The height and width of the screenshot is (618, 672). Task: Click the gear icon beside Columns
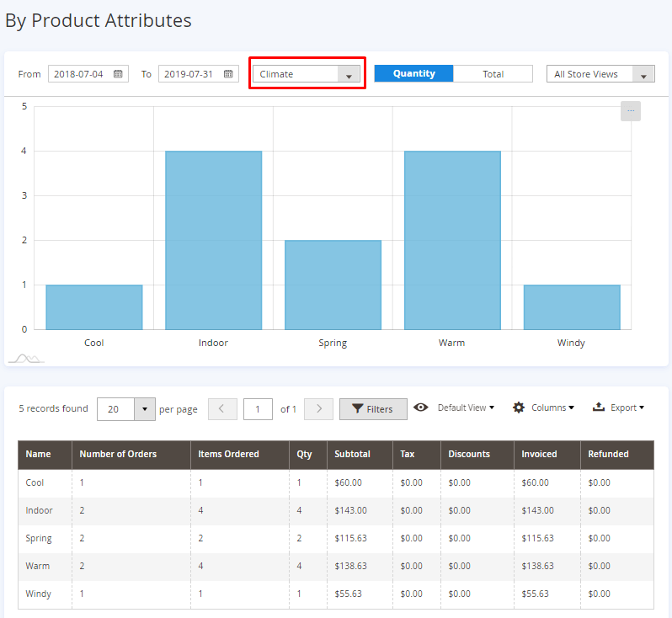pyautogui.click(x=519, y=408)
